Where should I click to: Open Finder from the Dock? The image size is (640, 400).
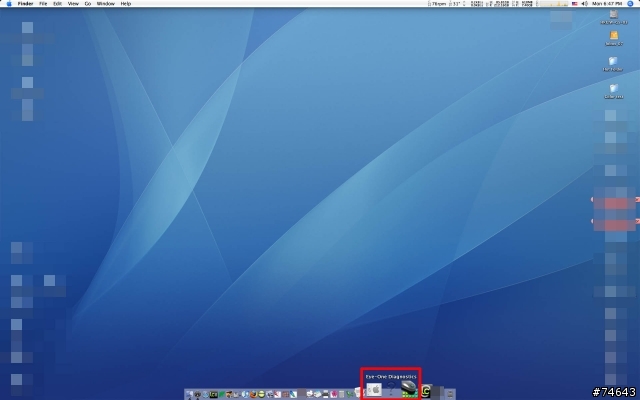189,394
